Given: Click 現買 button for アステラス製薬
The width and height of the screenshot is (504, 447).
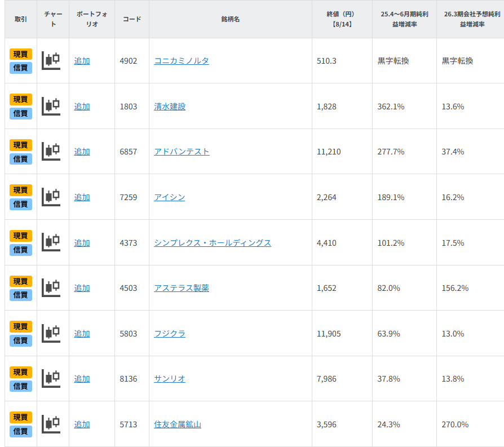Looking at the screenshot, I should (20, 281).
